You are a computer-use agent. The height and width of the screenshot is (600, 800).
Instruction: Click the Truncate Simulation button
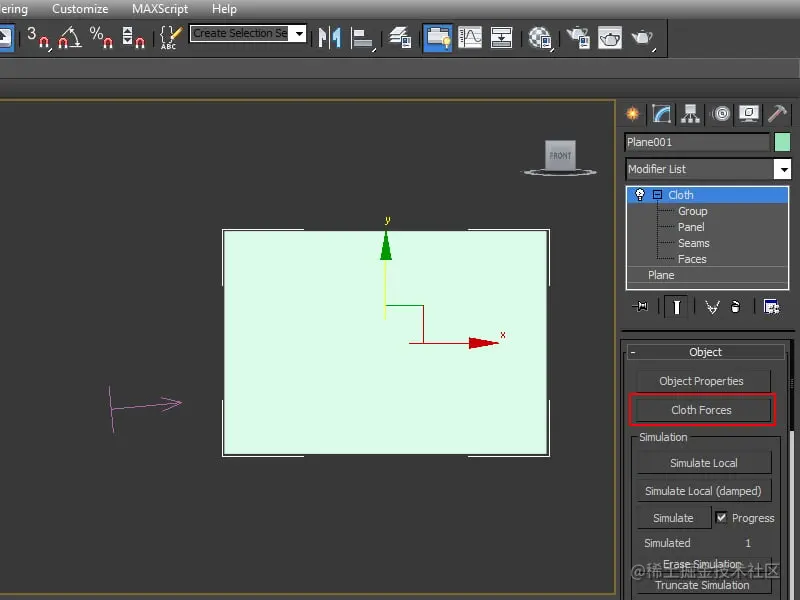tap(703, 585)
